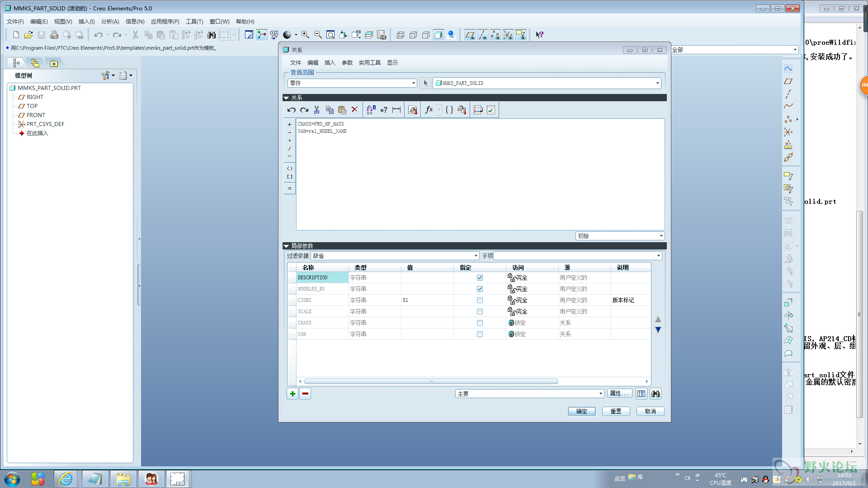Open the 零件 look-in type dropdown
Image resolution: width=868 pixels, height=488 pixels.
pyautogui.click(x=352, y=83)
